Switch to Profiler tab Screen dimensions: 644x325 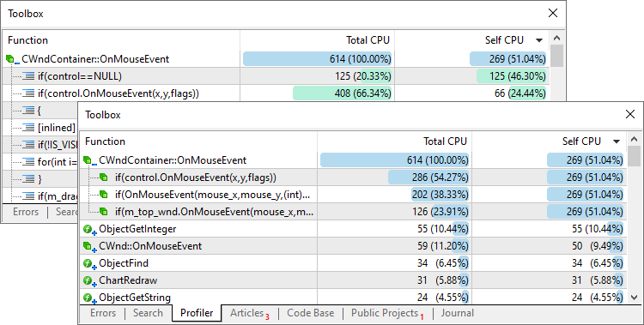(197, 313)
